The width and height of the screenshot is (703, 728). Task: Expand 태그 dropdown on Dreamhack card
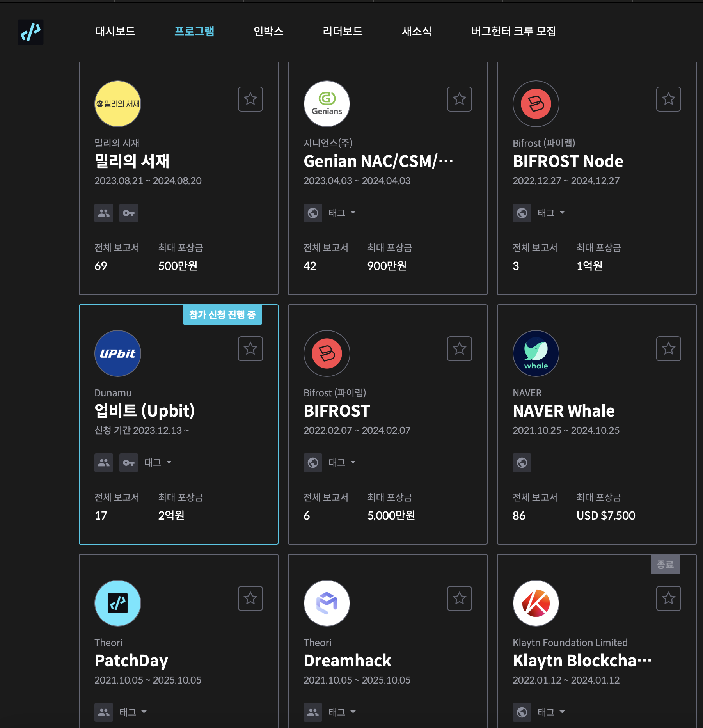click(x=342, y=712)
